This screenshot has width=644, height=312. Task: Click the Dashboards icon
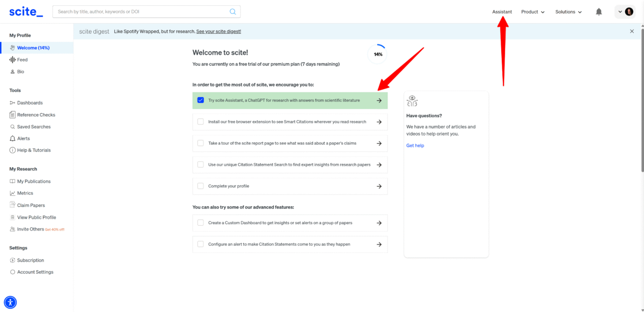click(x=12, y=102)
